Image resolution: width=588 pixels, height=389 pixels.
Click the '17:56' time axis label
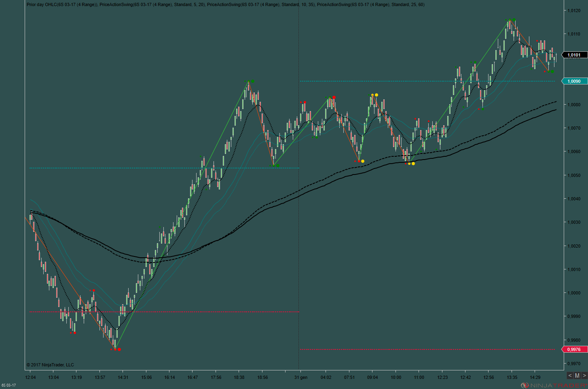[216, 377]
